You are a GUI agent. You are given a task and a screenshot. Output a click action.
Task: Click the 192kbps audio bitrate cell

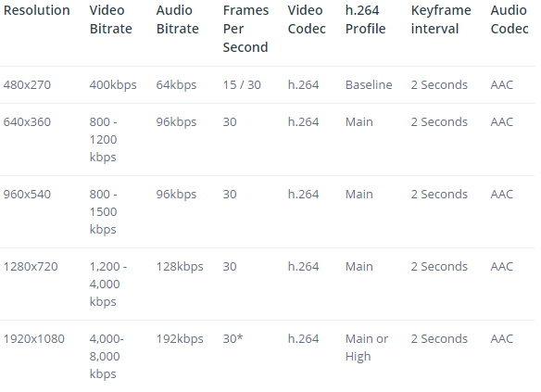tap(180, 339)
